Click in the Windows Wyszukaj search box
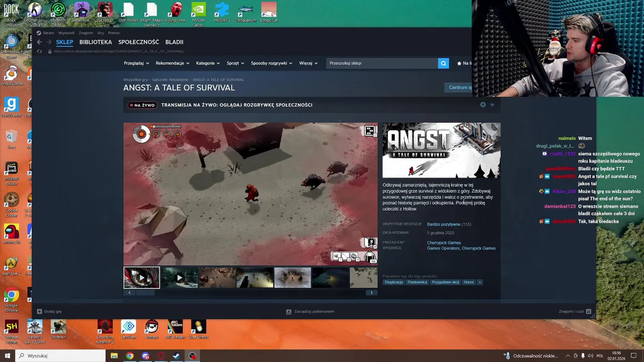Viewport: 644px width, 362px height. (x=60, y=356)
